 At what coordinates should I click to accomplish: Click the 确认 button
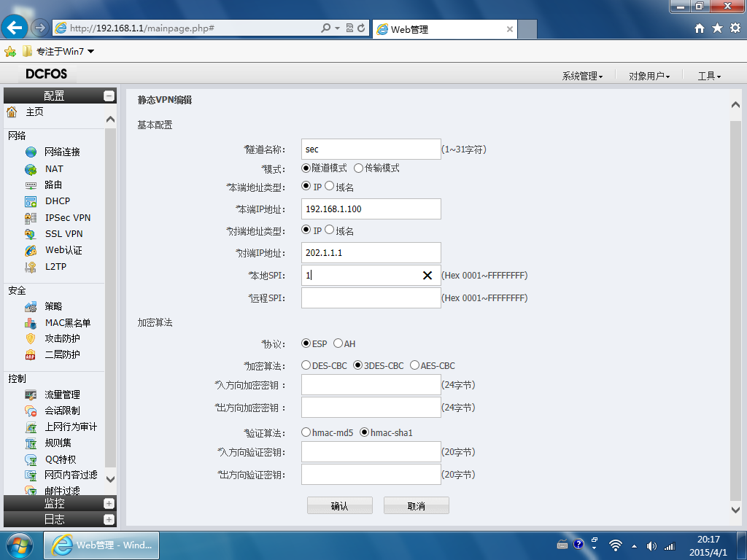[x=340, y=506]
